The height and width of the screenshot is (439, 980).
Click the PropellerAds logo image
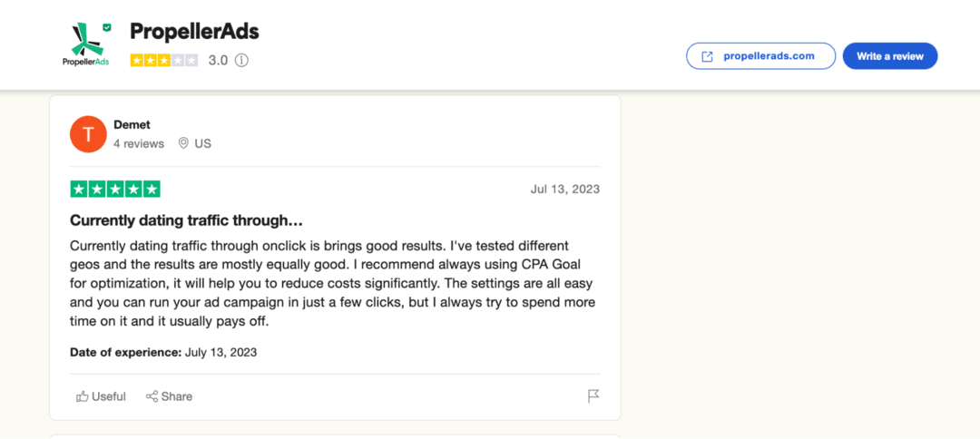click(86, 44)
